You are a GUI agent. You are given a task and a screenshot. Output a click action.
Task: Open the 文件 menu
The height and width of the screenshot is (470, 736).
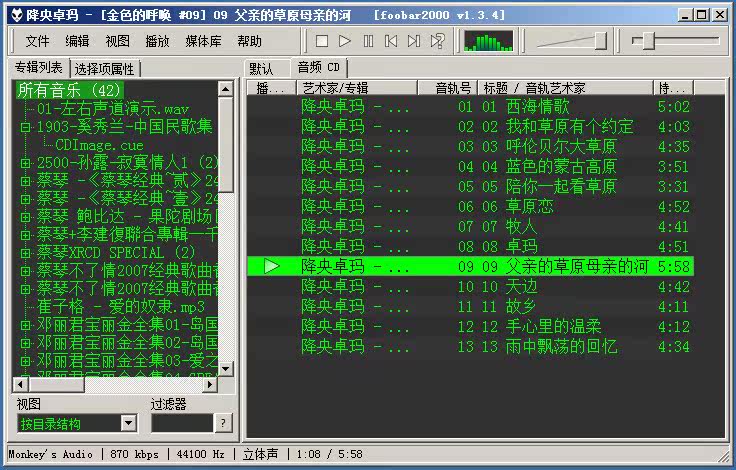click(38, 41)
